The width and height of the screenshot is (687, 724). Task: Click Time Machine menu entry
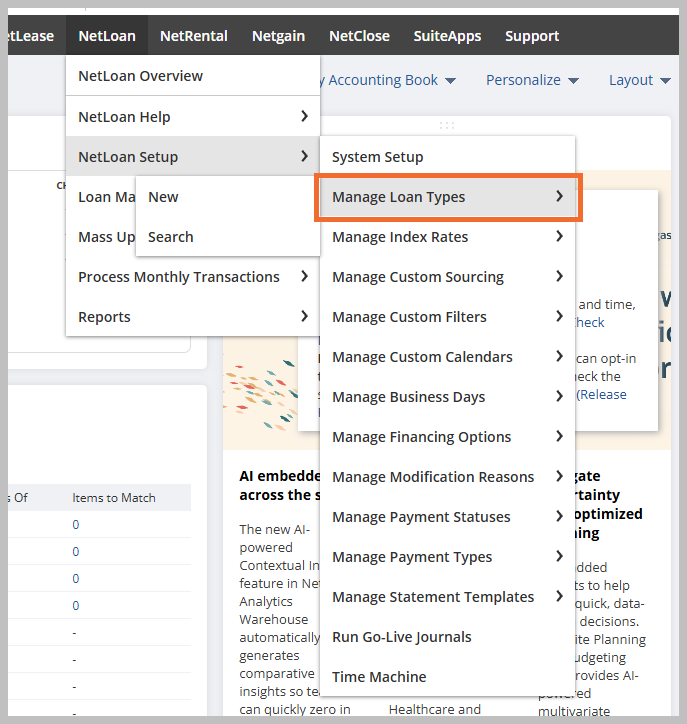447,676
